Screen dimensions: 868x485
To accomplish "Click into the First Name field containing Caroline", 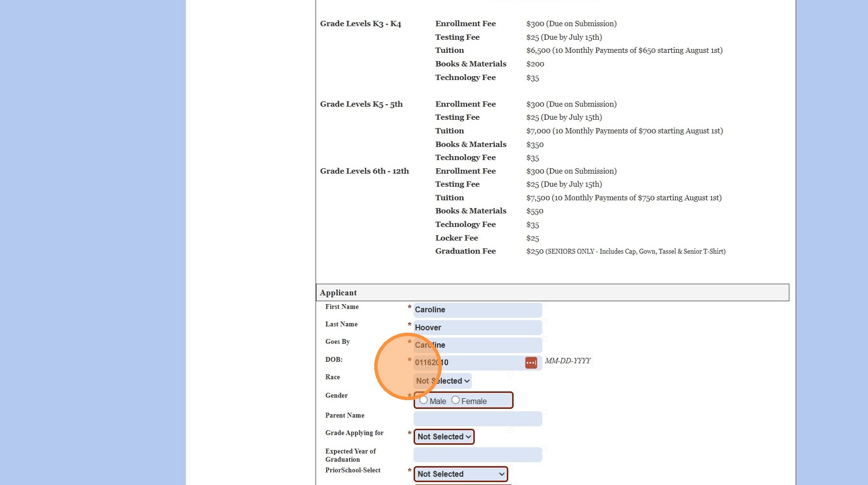I will (x=478, y=310).
